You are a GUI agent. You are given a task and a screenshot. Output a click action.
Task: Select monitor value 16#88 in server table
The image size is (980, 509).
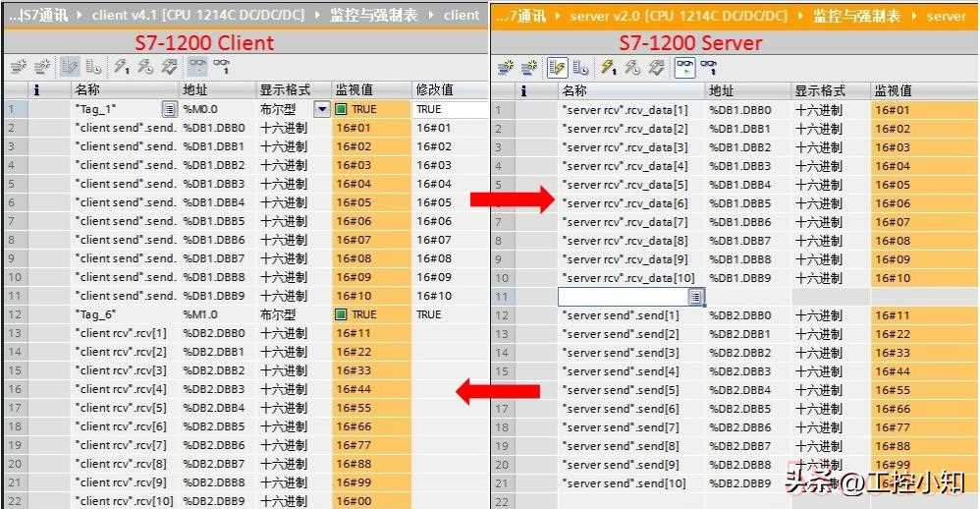(924, 446)
